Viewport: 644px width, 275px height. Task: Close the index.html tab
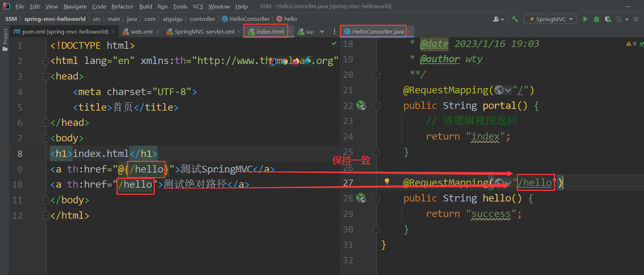click(289, 31)
